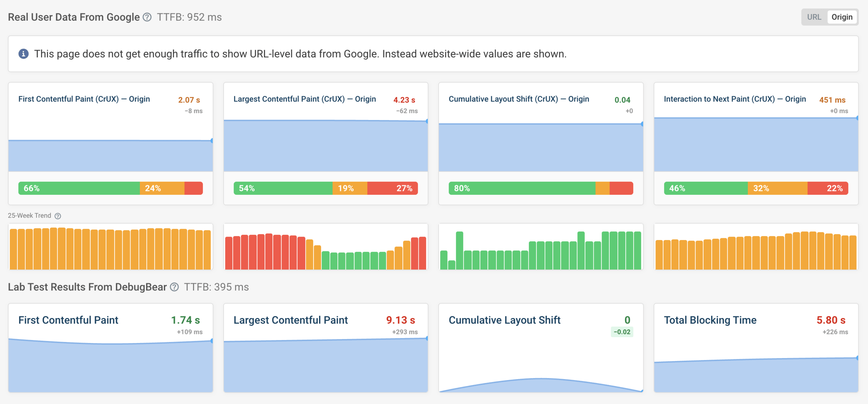Image resolution: width=868 pixels, height=404 pixels.
Task: Click the 27% red segment of LCP bar
Action: (392, 188)
